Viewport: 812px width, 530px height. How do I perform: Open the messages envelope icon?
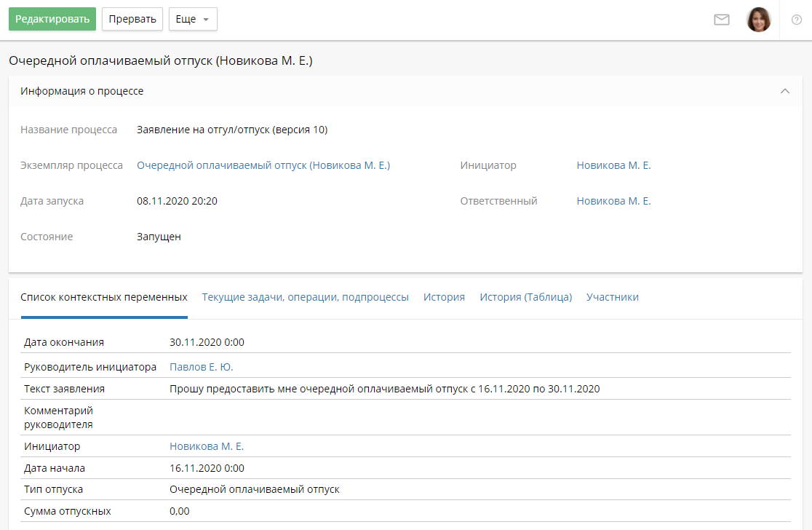[722, 19]
